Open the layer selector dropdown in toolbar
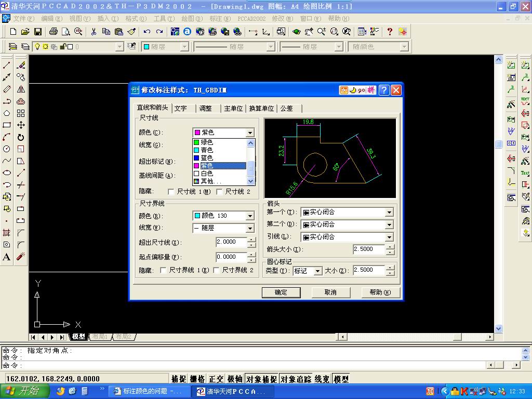The width and height of the screenshot is (532, 399). (119, 46)
